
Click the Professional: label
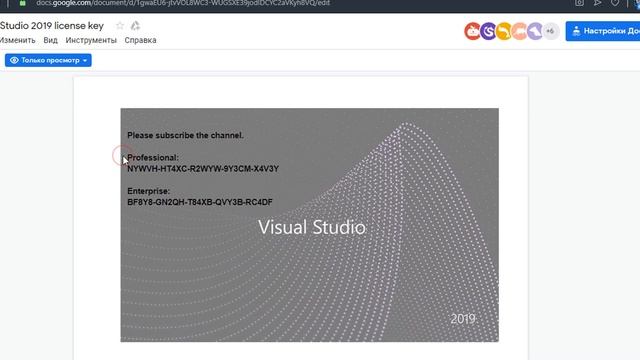point(153,158)
